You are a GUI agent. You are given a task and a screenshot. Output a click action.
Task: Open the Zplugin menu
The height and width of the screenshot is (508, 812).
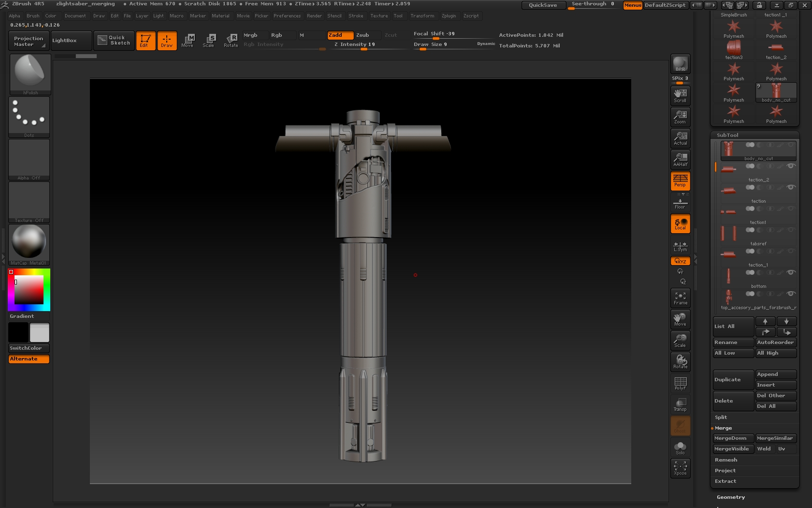click(449, 16)
